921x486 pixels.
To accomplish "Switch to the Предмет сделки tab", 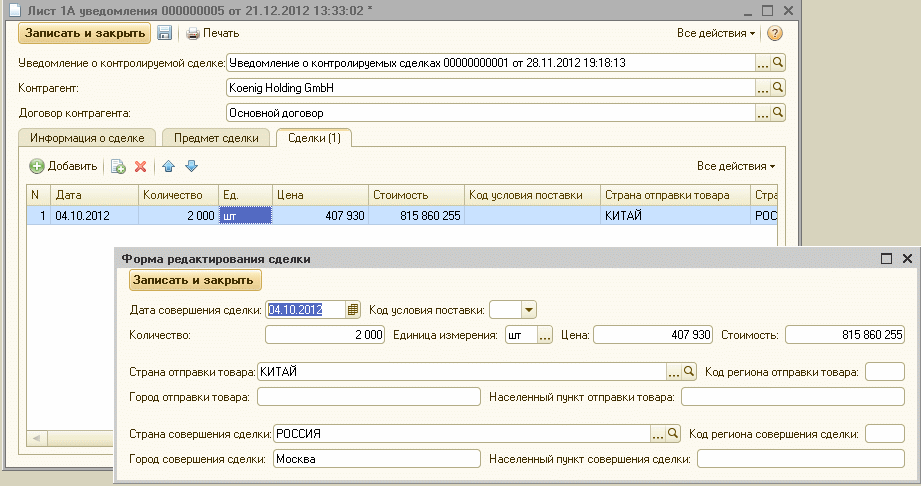I will tap(216, 138).
